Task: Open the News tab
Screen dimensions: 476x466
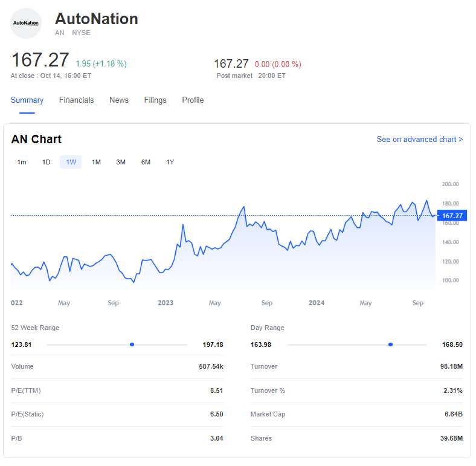Action: (x=118, y=100)
